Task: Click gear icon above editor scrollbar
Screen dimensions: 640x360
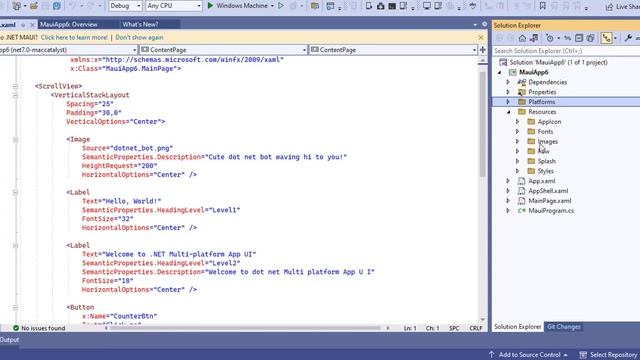Action: [484, 24]
